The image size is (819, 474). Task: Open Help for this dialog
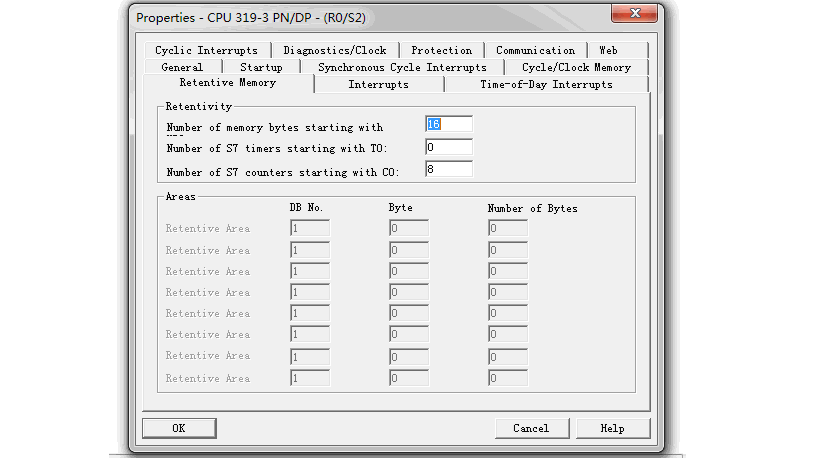point(613,428)
